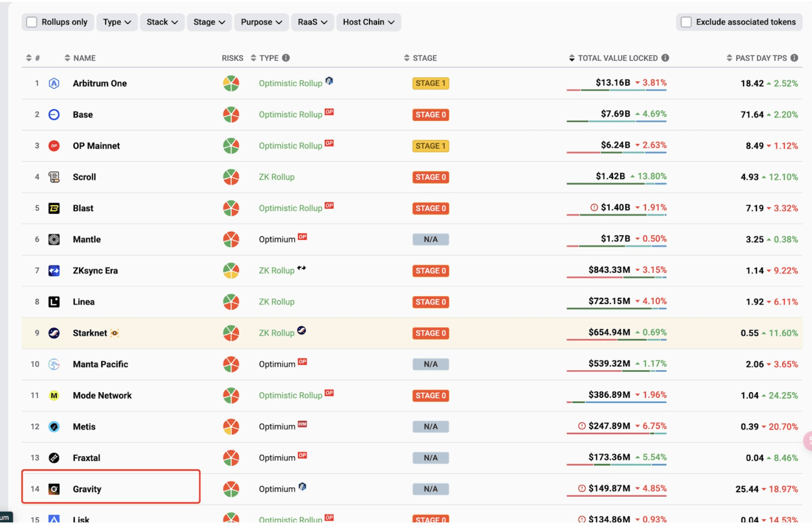812x525 pixels.
Task: Select the Arbitrum One logo icon
Action: coord(54,83)
